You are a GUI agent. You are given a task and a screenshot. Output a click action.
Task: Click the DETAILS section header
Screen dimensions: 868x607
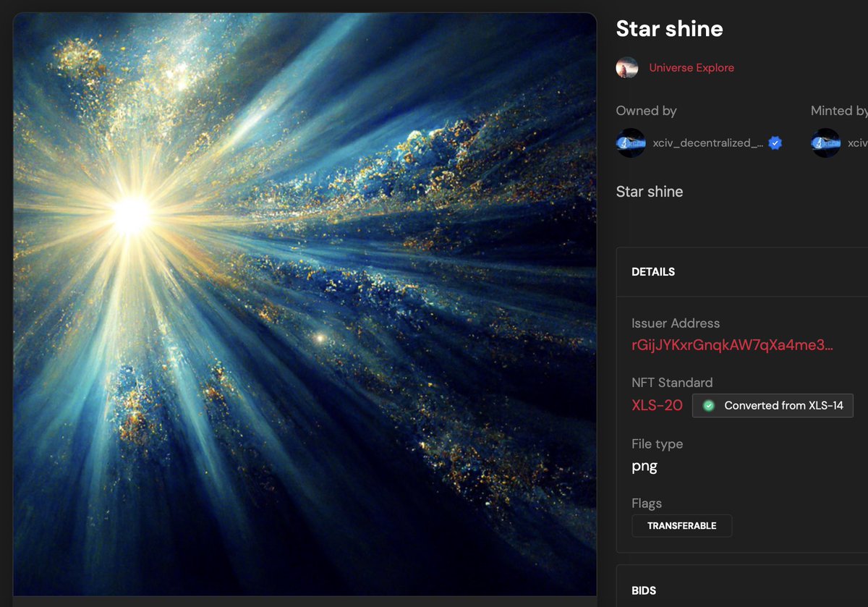pyautogui.click(x=653, y=272)
